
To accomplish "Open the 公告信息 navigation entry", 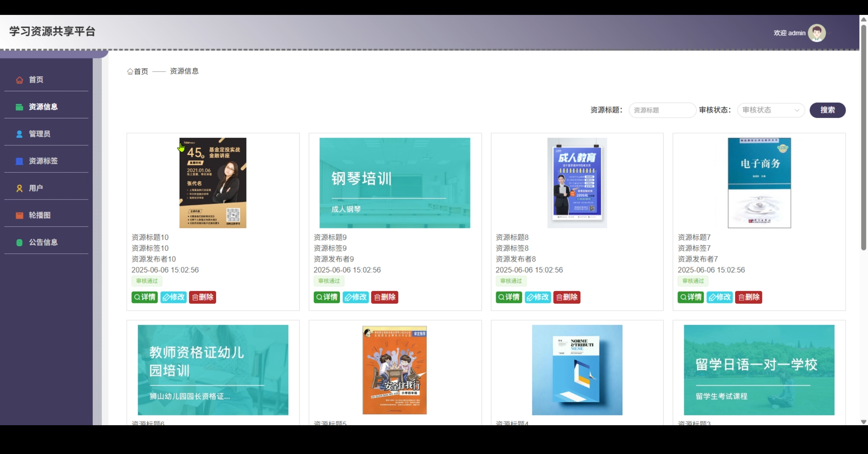I will coord(43,242).
